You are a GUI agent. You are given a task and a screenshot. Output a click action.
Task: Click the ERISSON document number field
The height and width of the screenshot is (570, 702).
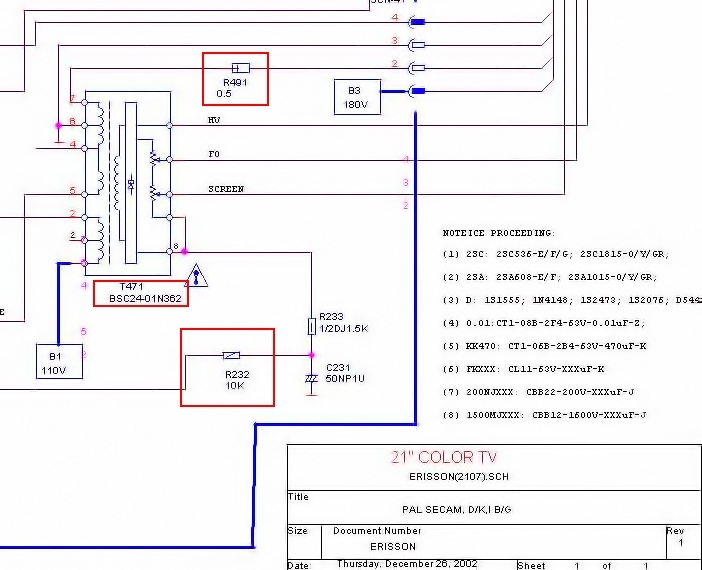[391, 547]
